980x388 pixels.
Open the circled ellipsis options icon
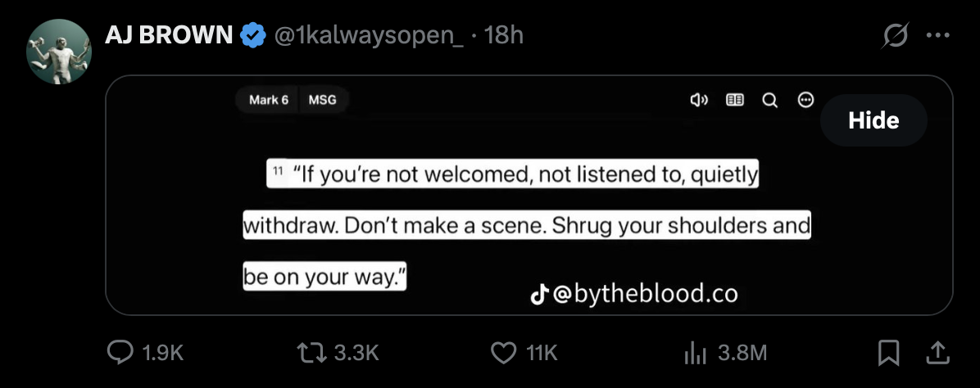tap(805, 100)
